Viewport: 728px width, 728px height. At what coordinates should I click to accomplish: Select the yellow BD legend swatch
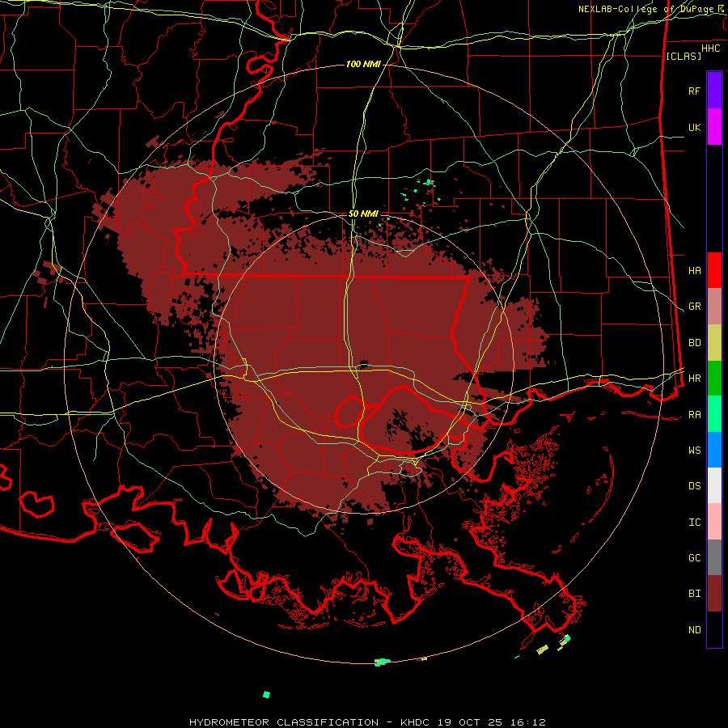point(714,343)
